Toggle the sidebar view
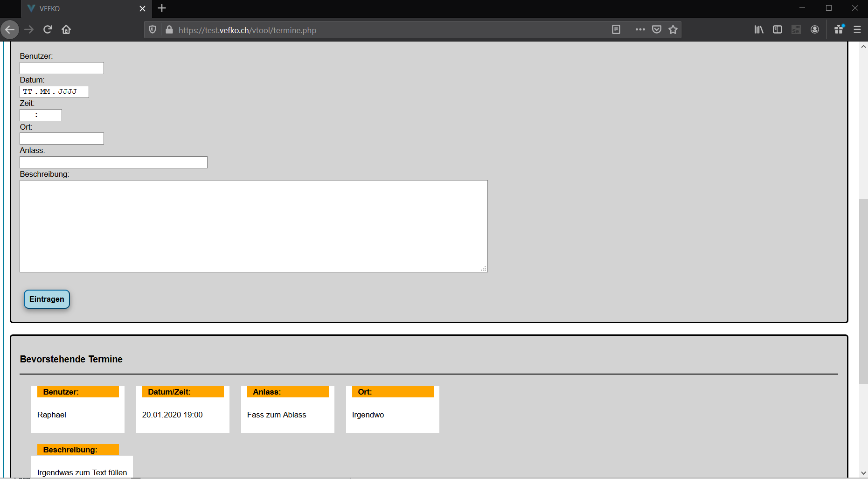Screen dimensions: 868x479 [778, 30]
